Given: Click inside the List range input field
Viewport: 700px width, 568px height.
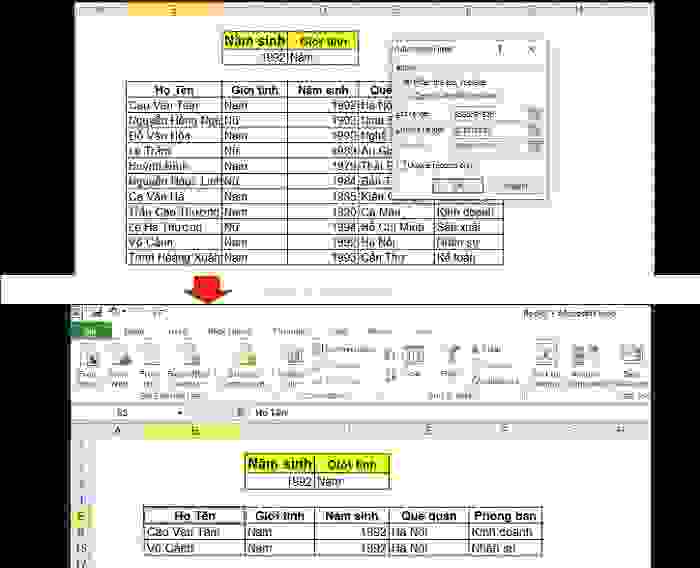Looking at the screenshot, I should [490, 115].
